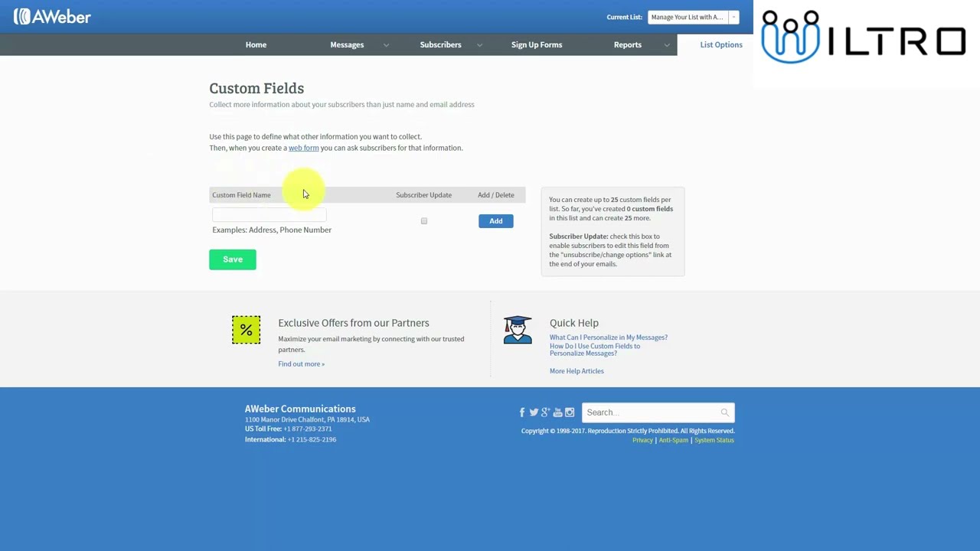Open AWeber's Facebook page icon
Image resolution: width=980 pixels, height=551 pixels.
[x=522, y=412]
